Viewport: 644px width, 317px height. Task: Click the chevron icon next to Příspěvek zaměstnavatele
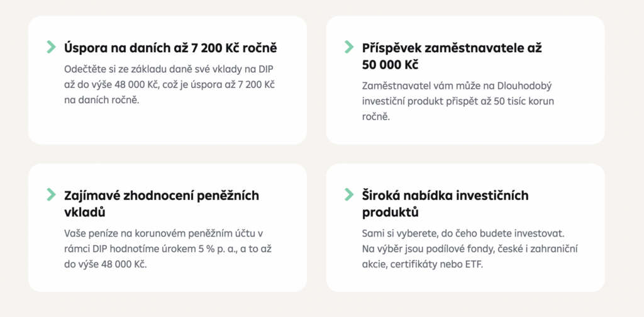tap(349, 47)
